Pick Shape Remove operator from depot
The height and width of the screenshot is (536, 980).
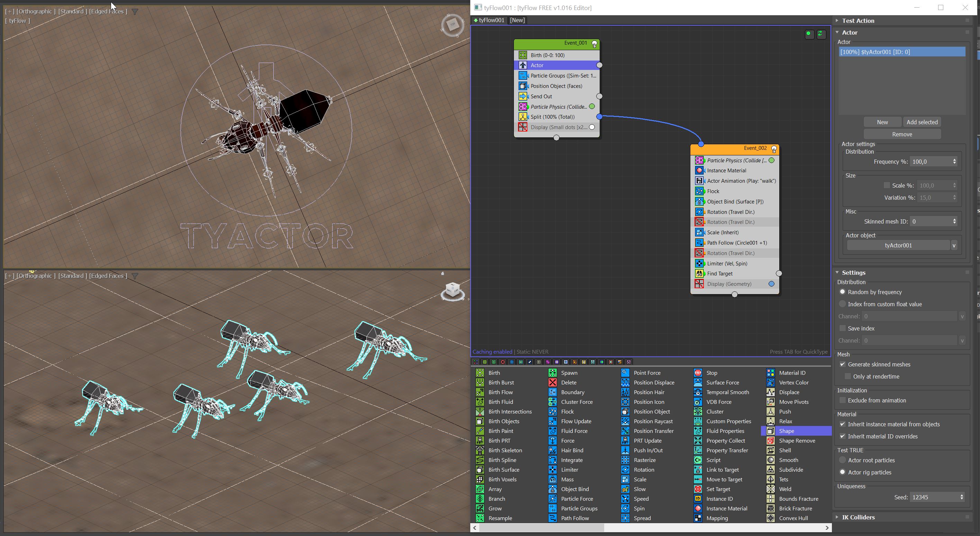797,440
